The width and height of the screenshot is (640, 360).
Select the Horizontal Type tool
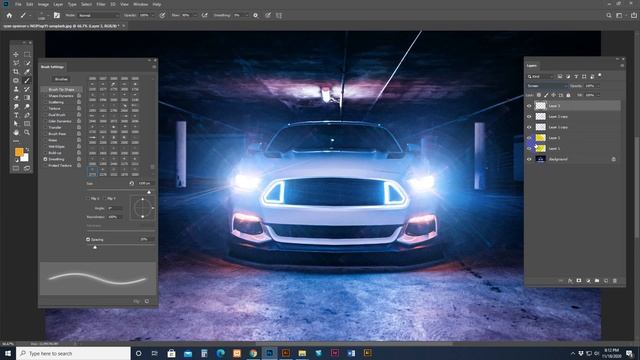point(16,115)
